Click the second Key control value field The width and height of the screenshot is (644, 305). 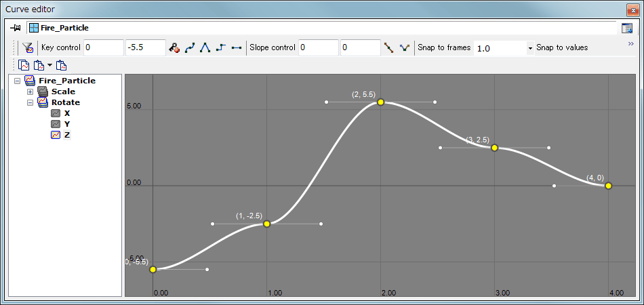tap(145, 48)
